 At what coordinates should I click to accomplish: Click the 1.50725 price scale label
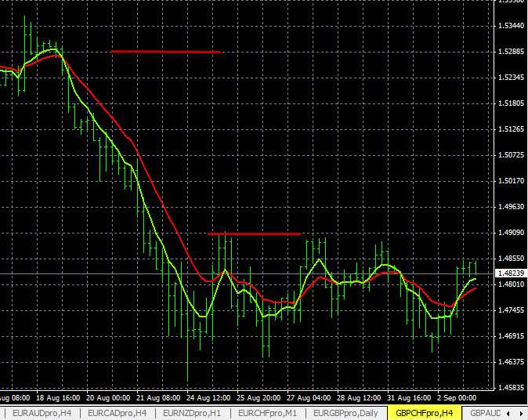coord(512,155)
